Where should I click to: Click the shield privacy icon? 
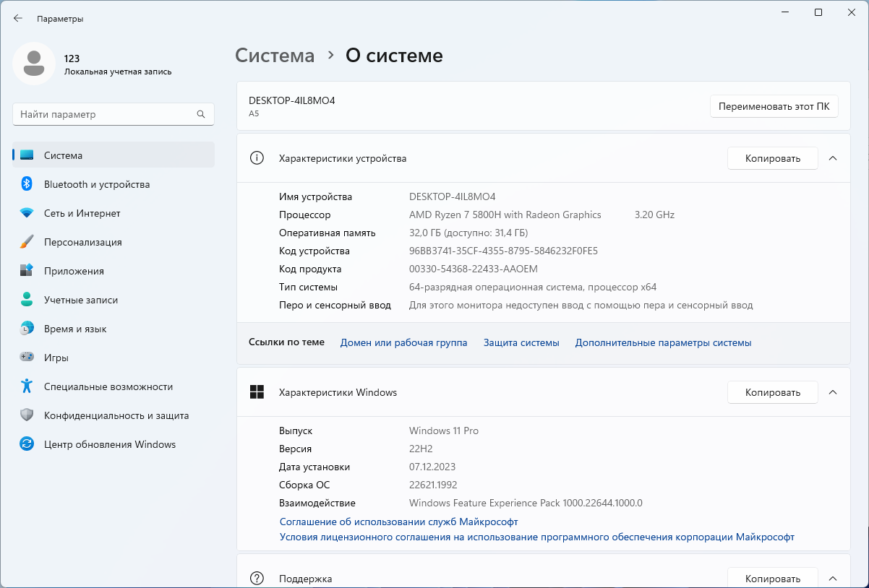pyautogui.click(x=27, y=415)
